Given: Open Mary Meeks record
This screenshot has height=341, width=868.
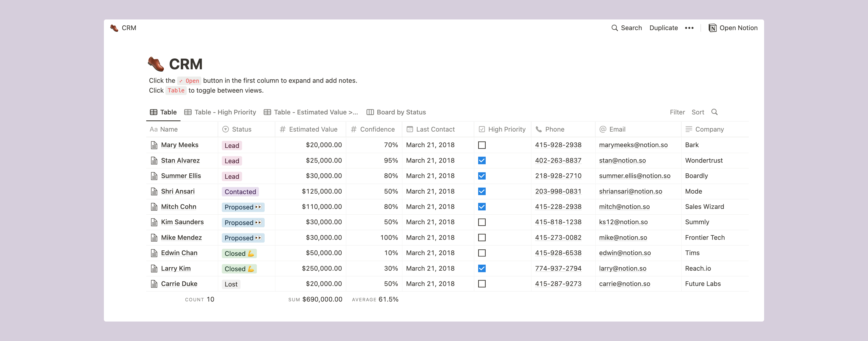Looking at the screenshot, I should [179, 145].
